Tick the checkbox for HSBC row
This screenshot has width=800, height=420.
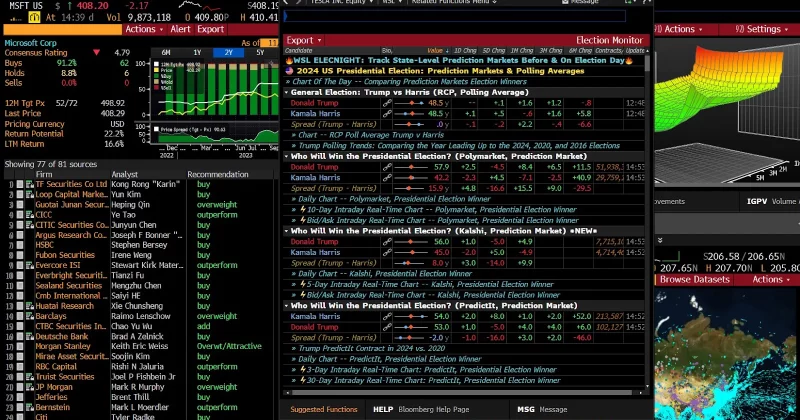coord(20,245)
